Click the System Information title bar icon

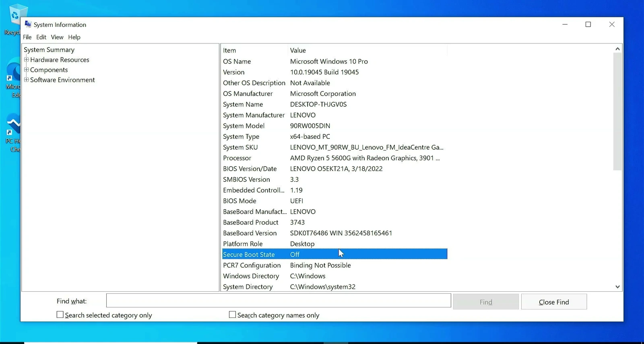(28, 24)
